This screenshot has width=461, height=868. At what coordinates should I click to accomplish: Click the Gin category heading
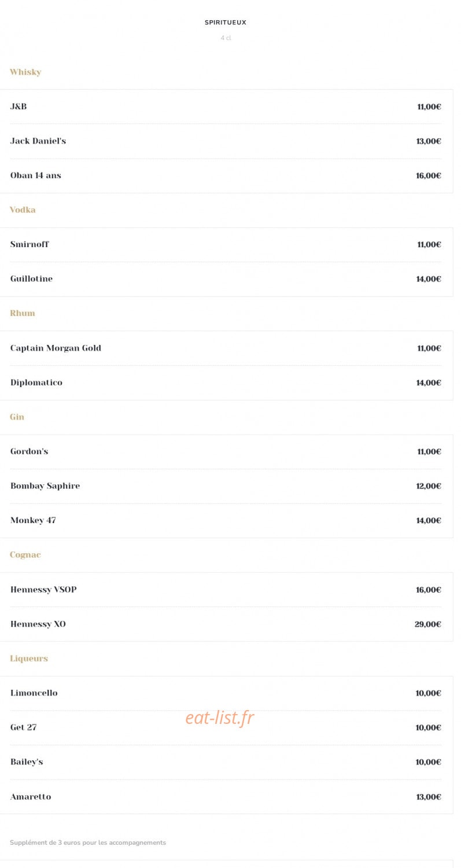pyautogui.click(x=17, y=417)
